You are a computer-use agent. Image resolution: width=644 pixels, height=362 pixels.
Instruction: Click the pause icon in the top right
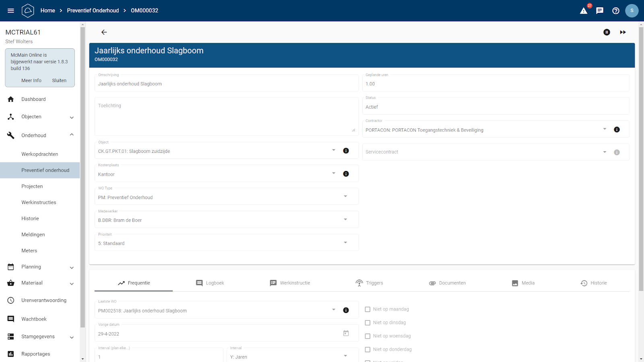(x=607, y=32)
